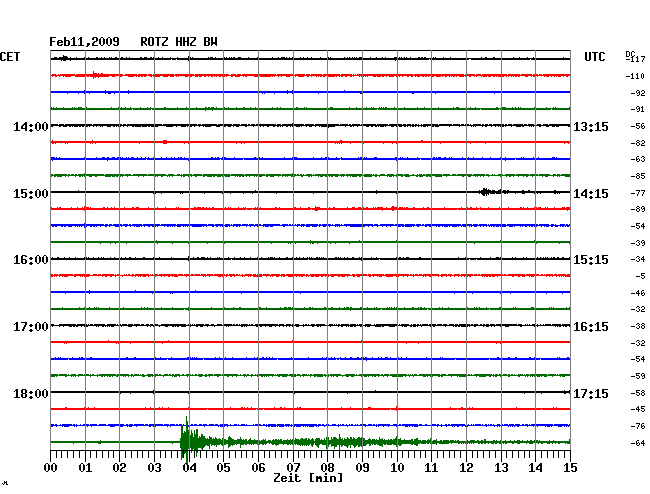Image resolution: width=650 pixels, height=494 pixels.
Task: Click the 01 minute axis tick label
Action: (x=85, y=468)
